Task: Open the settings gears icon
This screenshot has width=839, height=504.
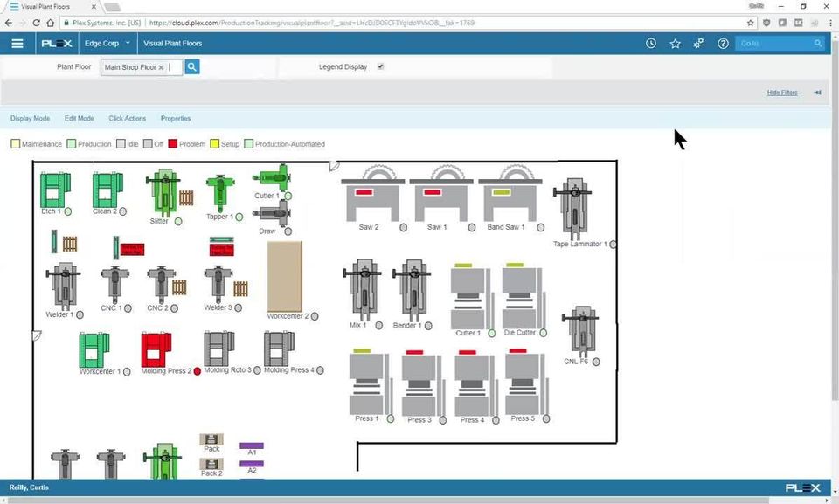Action: (699, 44)
